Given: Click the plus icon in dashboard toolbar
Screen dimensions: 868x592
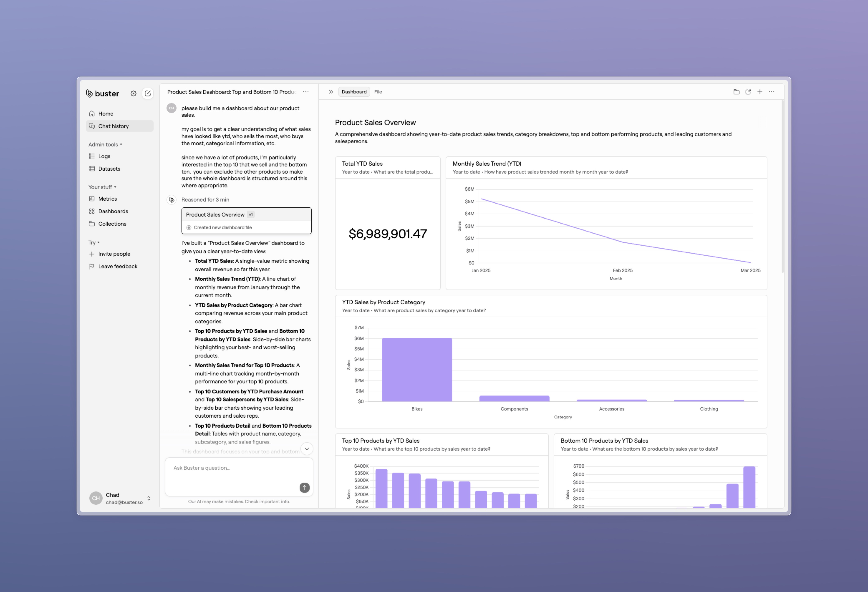Looking at the screenshot, I should (x=760, y=92).
